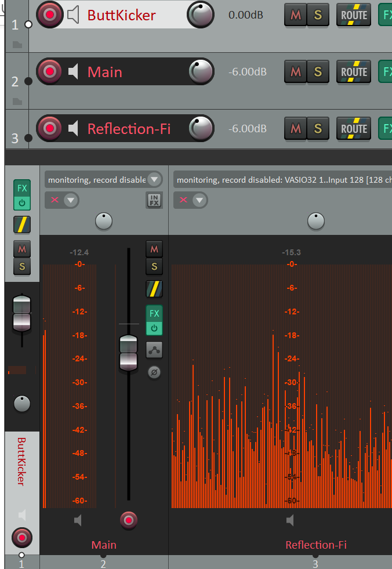Screen dimensions: 392x569
Task: Toggle ButtKicker track monitoring speaker icon
Action: (73, 15)
